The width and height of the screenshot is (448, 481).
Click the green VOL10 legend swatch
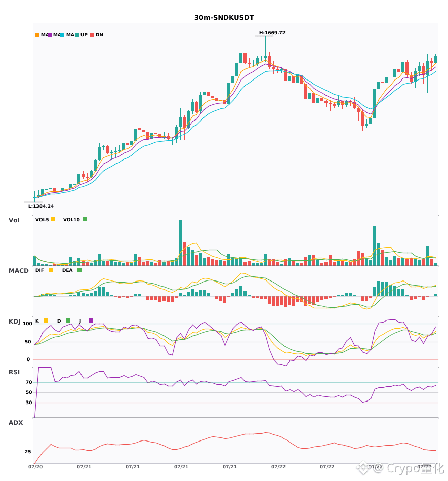point(85,219)
